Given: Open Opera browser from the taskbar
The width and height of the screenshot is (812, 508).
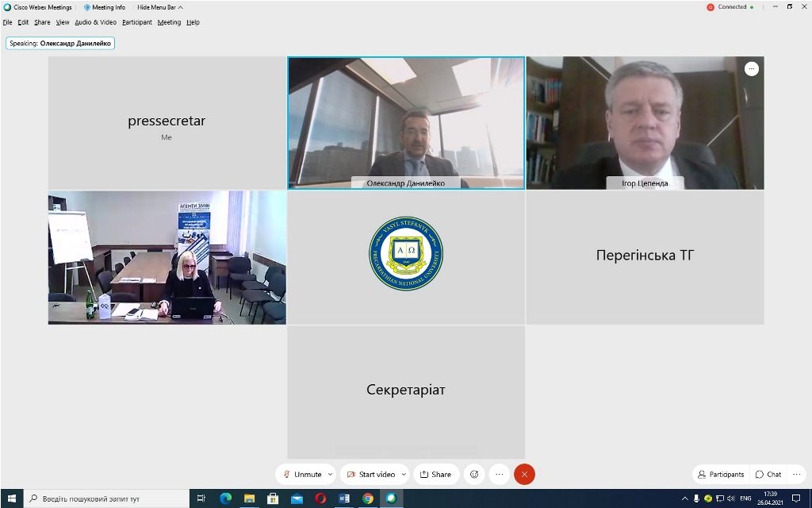Looking at the screenshot, I should [x=320, y=498].
